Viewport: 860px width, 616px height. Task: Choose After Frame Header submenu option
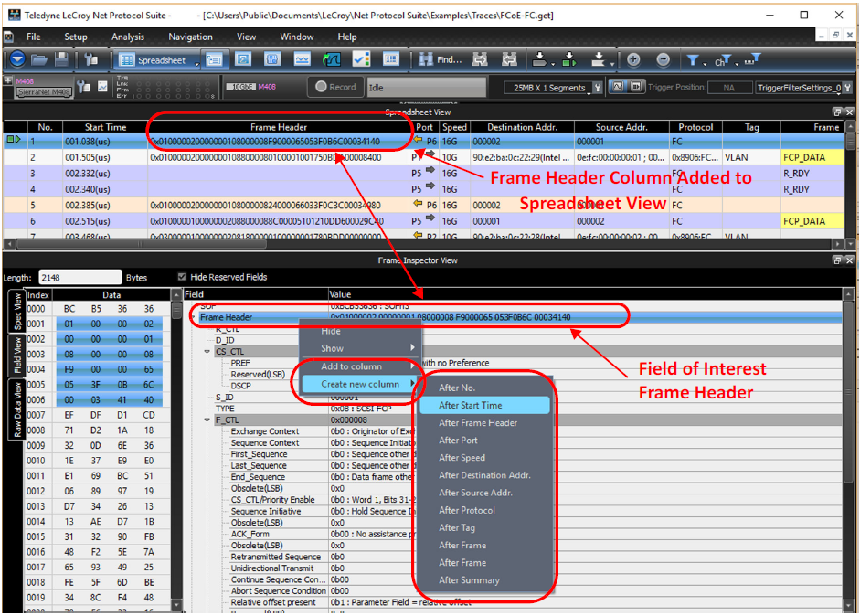point(485,423)
